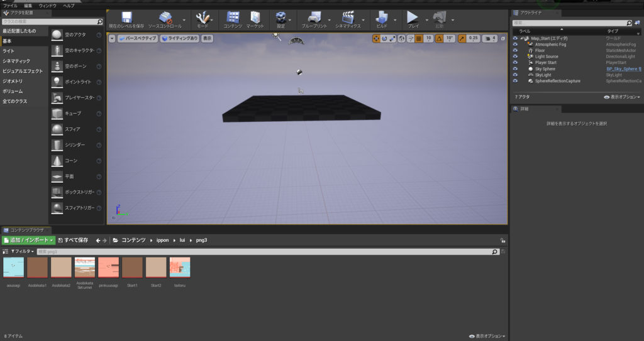The height and width of the screenshot is (341, 644).
Task: Toggle visibility of Player Start actor
Action: 515,63
